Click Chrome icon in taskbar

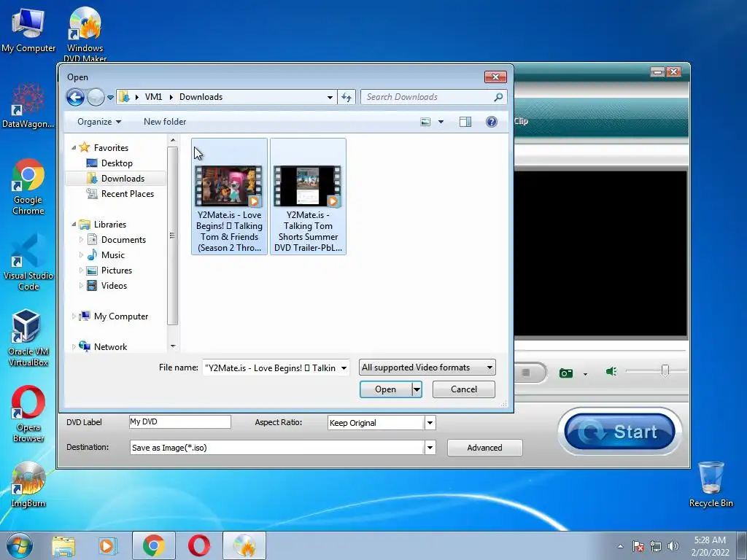click(x=153, y=545)
